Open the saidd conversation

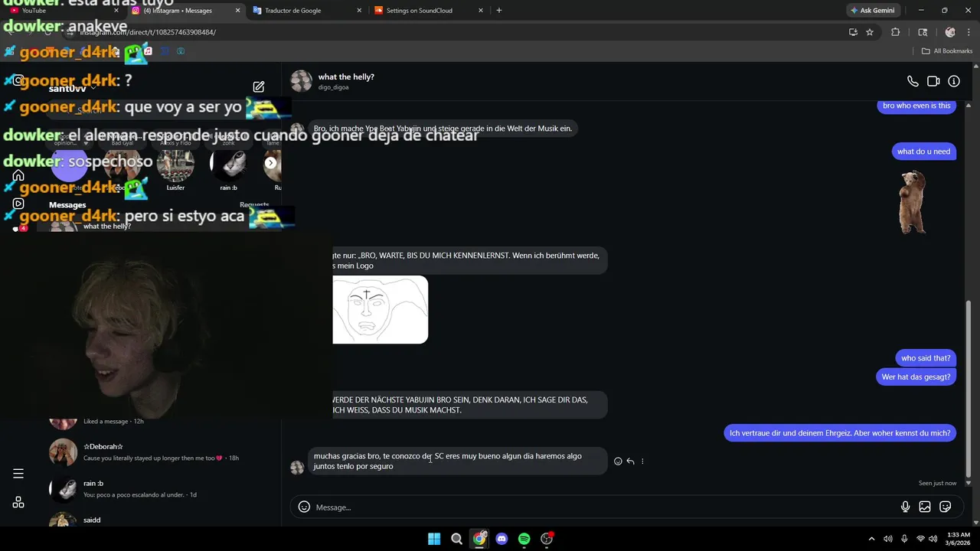161,520
